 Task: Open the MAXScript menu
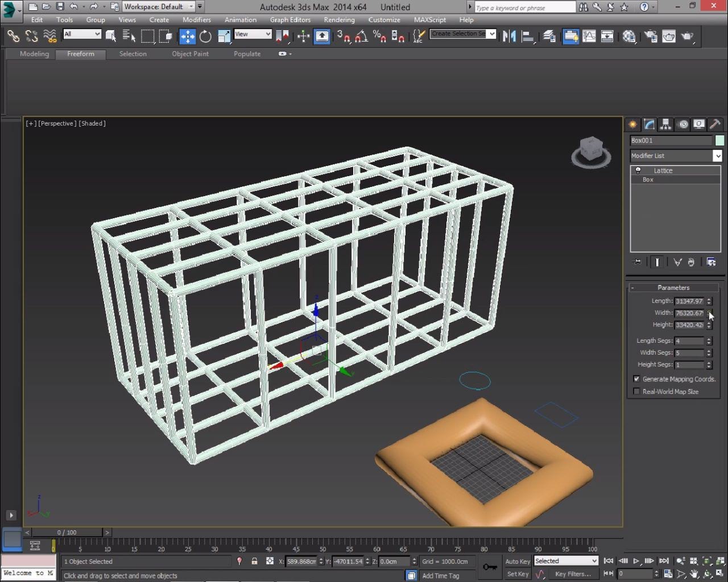(430, 19)
